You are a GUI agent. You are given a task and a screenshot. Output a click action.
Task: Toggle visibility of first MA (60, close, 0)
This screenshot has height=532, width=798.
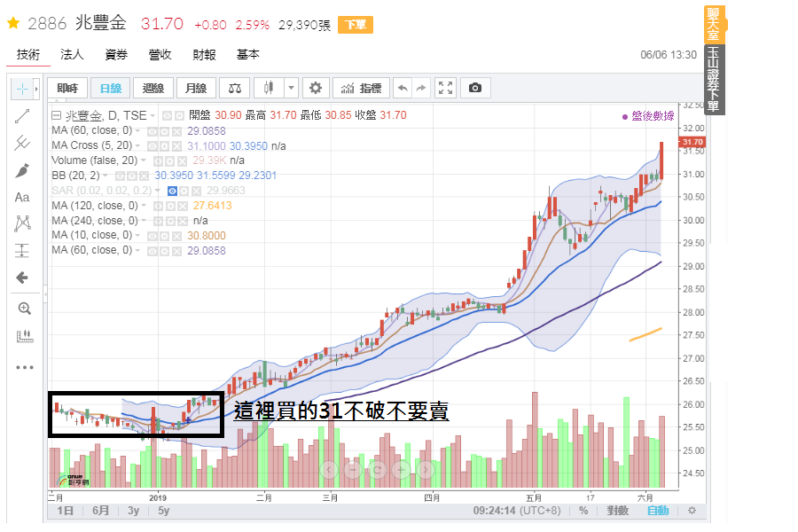click(152, 131)
